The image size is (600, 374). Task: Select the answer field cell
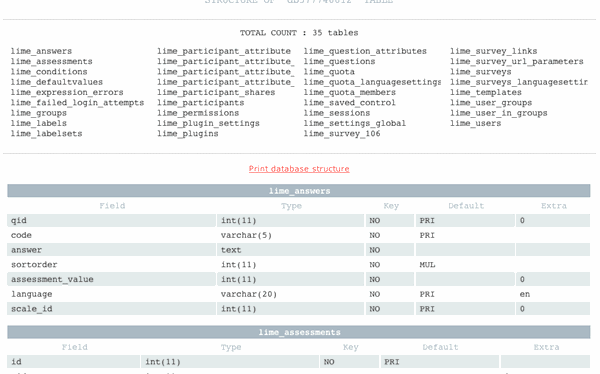pyautogui.click(x=111, y=250)
